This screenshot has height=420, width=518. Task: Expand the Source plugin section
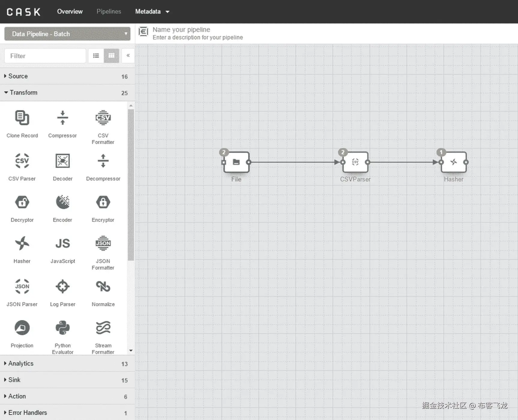pyautogui.click(x=67, y=76)
